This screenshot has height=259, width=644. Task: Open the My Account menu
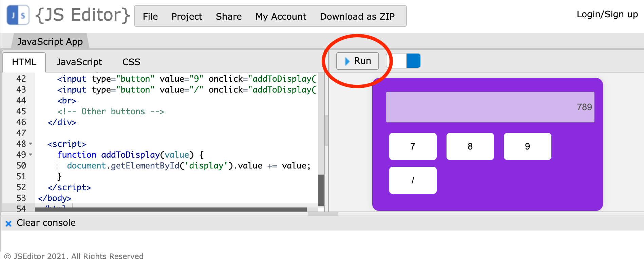(281, 16)
